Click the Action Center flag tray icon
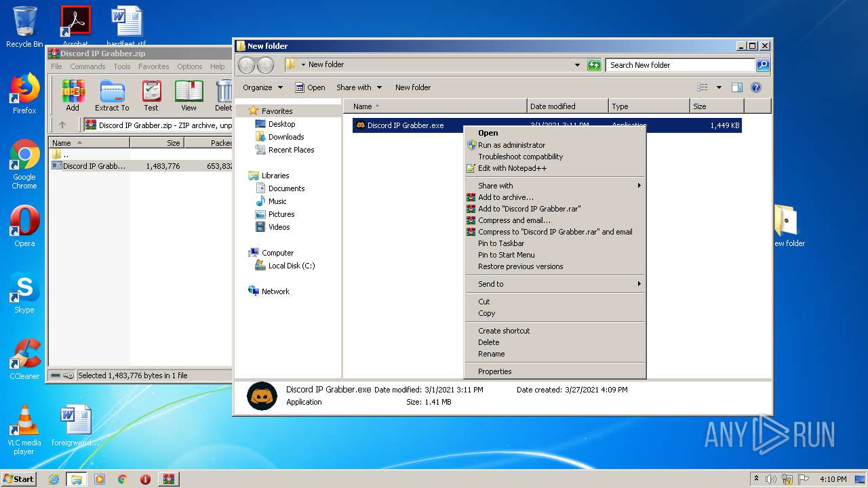868x488 pixels. [x=804, y=479]
